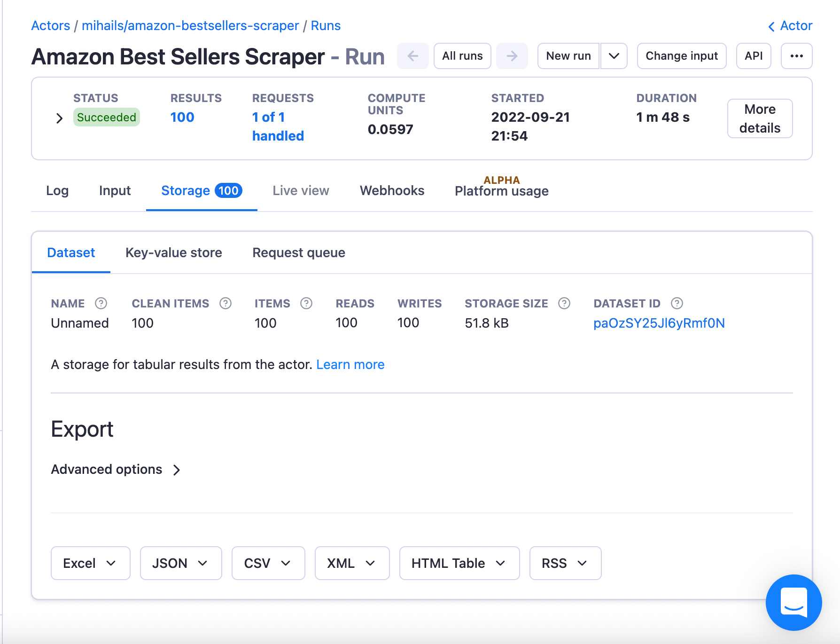Viewport: 840px width, 644px height.
Task: Open the Webhooks tab
Action: (x=392, y=191)
